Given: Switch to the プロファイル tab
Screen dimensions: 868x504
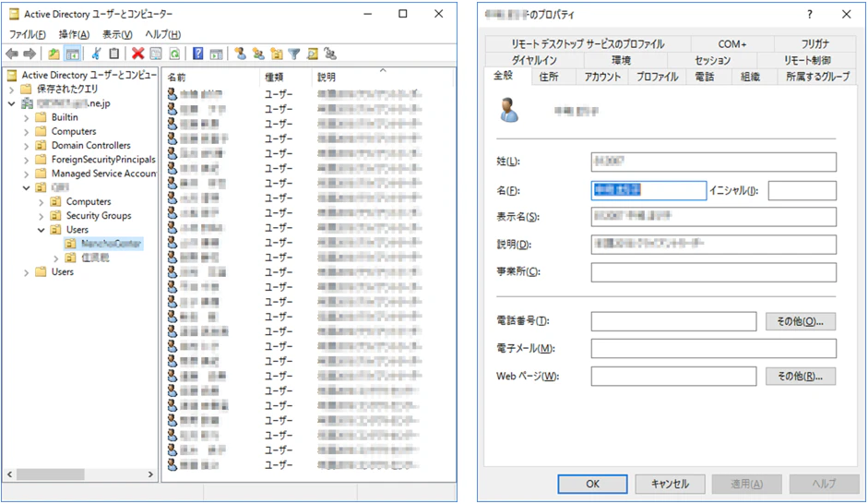Looking at the screenshot, I should click(x=657, y=77).
